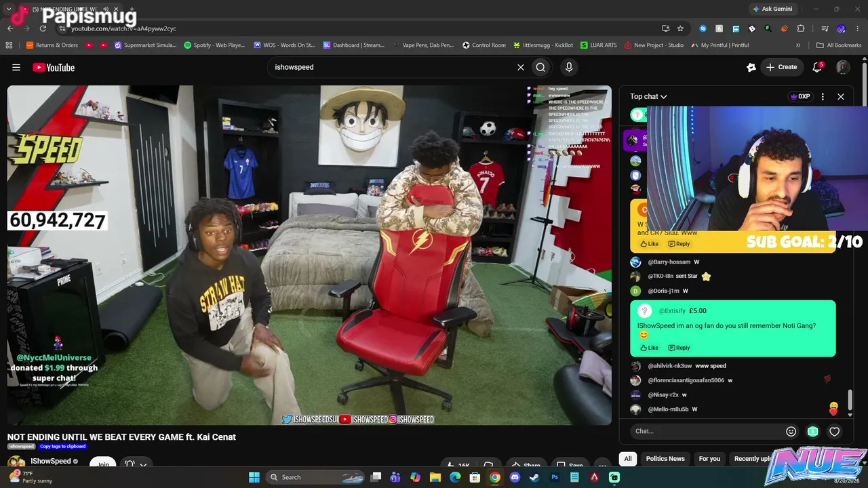Image resolution: width=868 pixels, height=488 pixels.
Task: Open the tab search dropdown arrow
Action: point(9,9)
